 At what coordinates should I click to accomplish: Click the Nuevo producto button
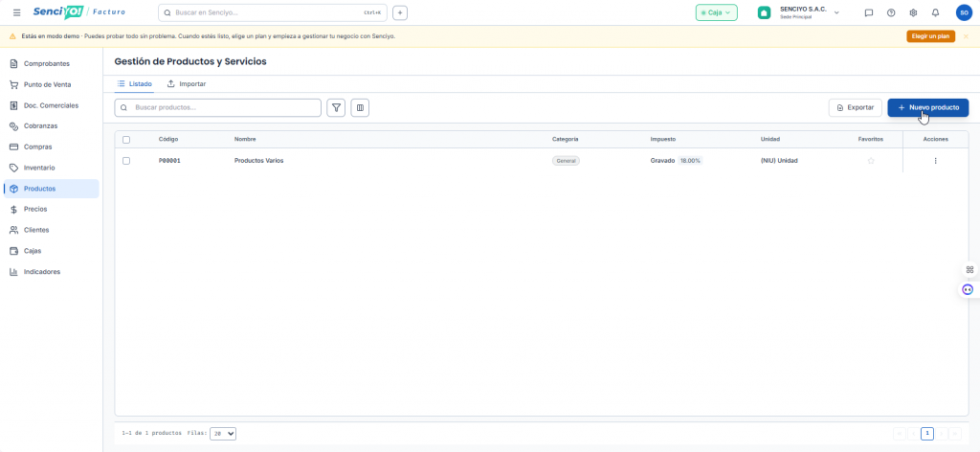click(x=928, y=107)
